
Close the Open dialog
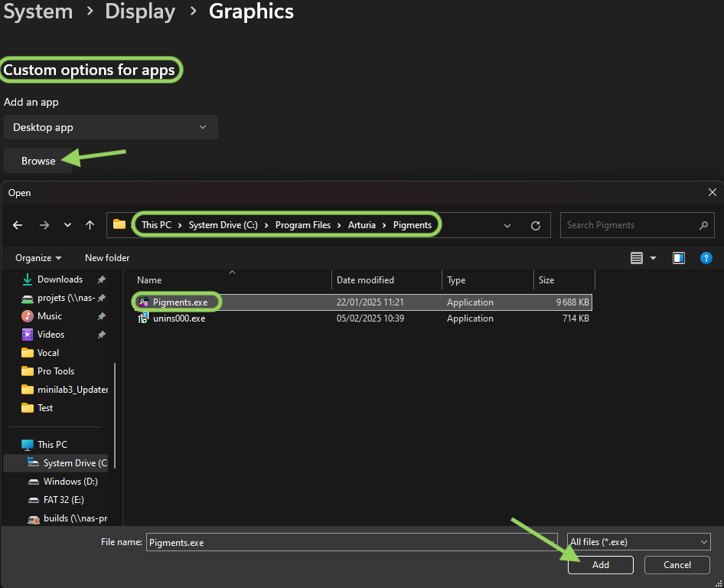(x=713, y=192)
